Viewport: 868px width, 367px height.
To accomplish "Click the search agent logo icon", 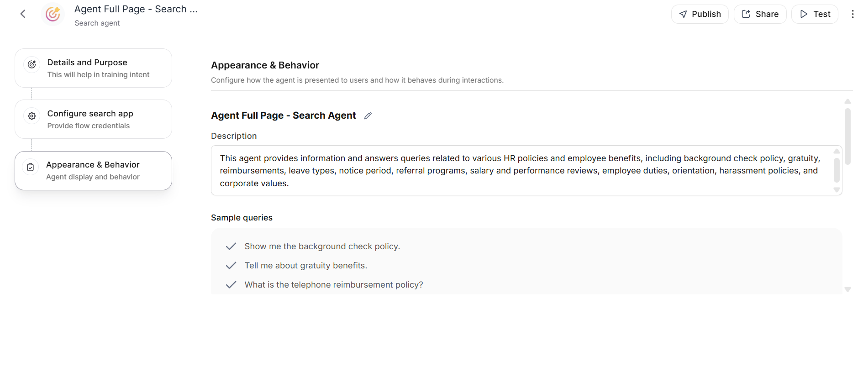I will (x=53, y=14).
